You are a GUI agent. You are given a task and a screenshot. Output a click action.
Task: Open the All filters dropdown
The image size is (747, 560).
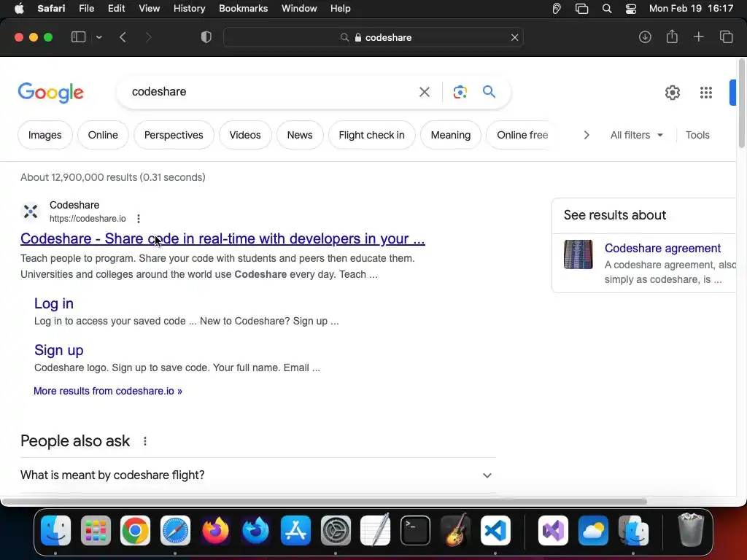click(x=636, y=135)
